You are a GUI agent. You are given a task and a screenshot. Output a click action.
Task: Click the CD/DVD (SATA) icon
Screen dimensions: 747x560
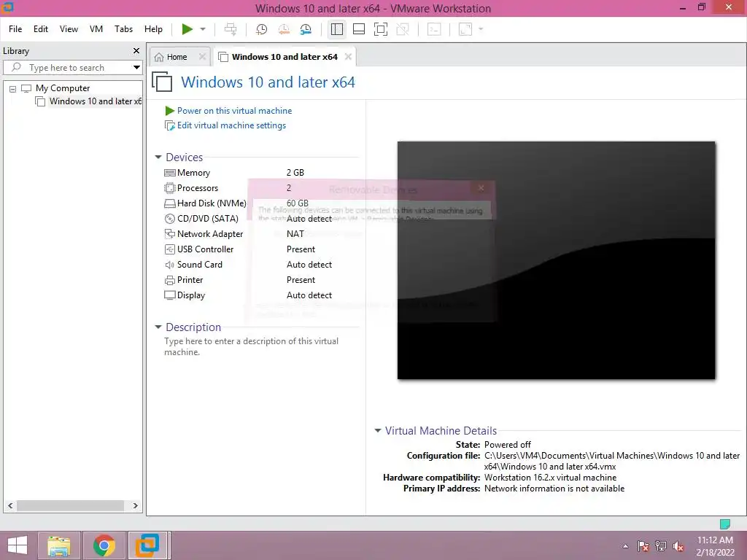(x=169, y=219)
